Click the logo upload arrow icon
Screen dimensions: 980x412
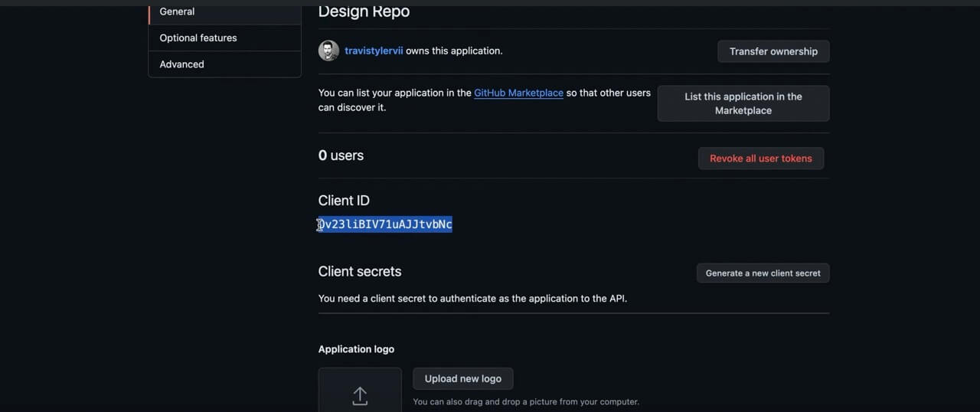[x=360, y=396]
